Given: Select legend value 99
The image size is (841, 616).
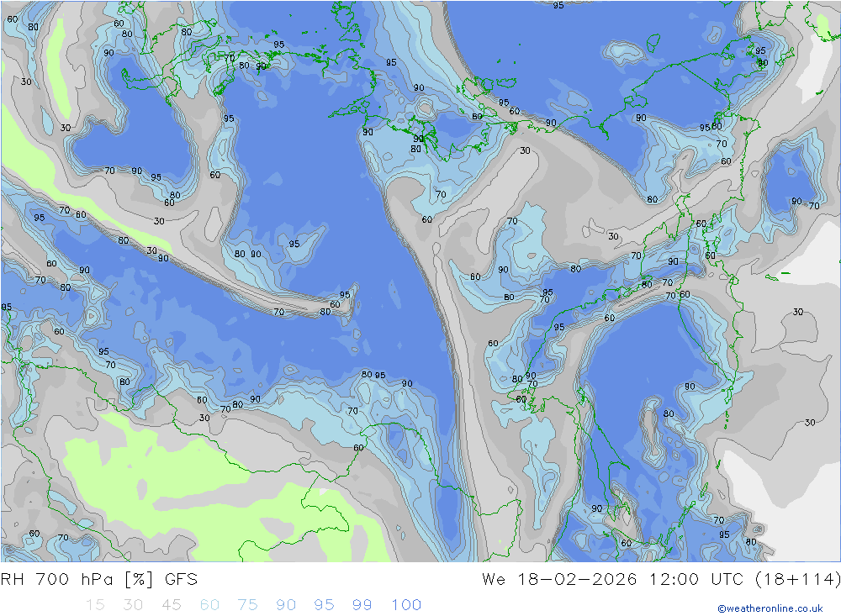Looking at the screenshot, I should [362, 605].
